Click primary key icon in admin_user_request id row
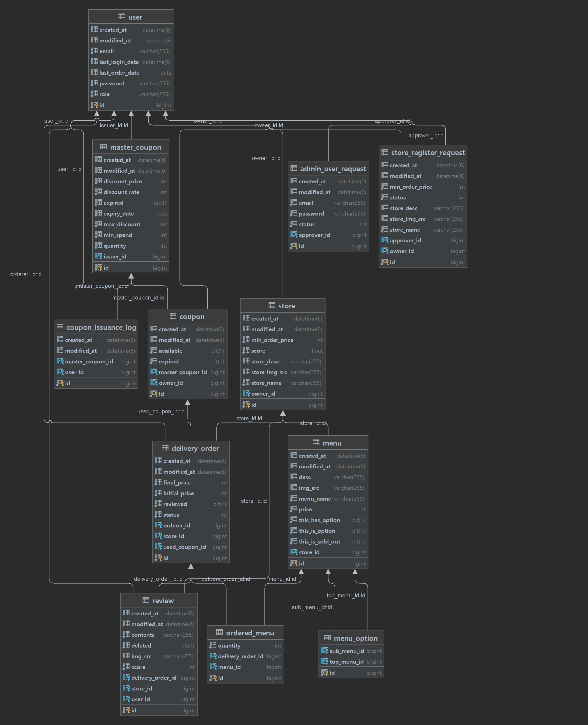This screenshot has height=725, width=588. tap(294, 246)
